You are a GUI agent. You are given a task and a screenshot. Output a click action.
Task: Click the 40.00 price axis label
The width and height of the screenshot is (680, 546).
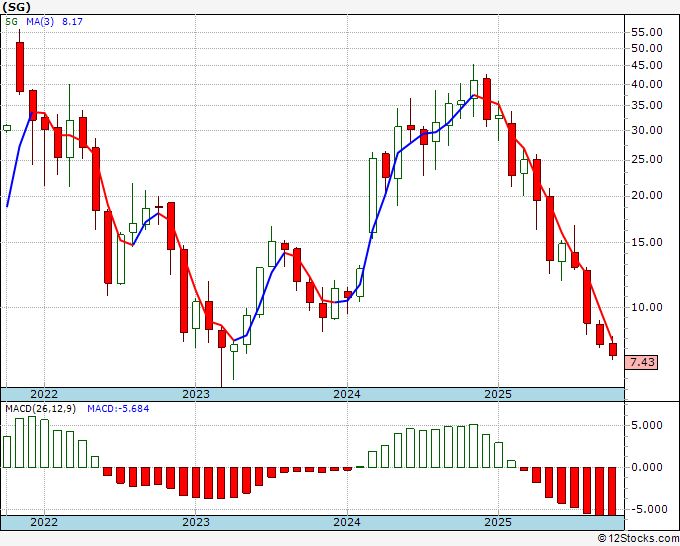pos(647,85)
